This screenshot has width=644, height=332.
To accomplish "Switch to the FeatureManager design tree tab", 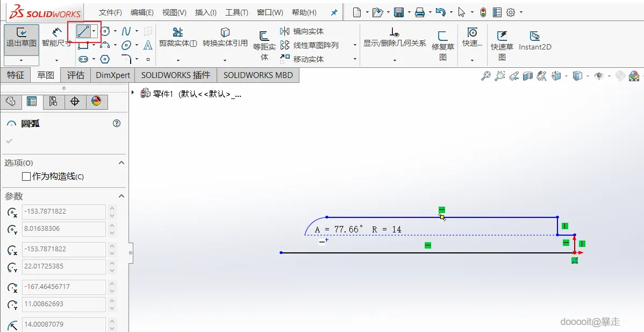I will coord(11,102).
